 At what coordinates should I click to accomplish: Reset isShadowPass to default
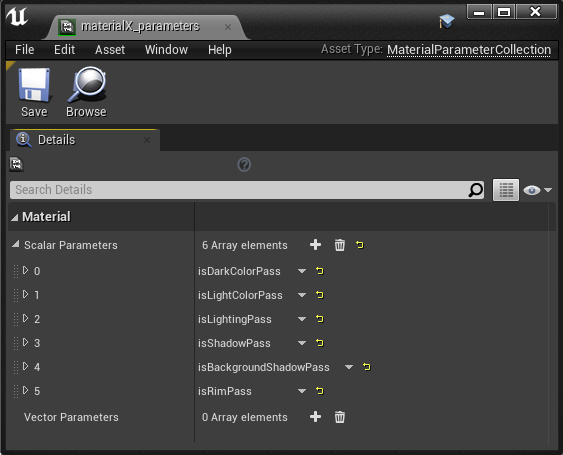click(x=320, y=343)
